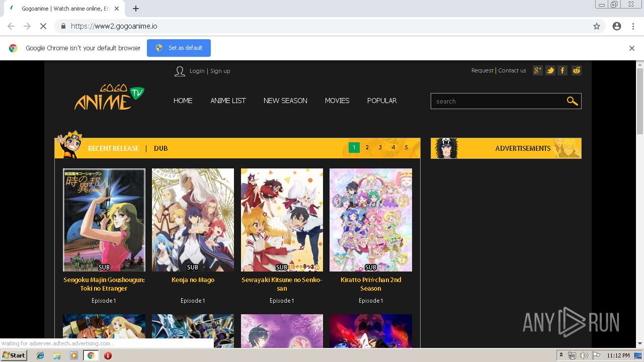Open a new browser tab
Image resolution: width=644 pixels, height=362 pixels.
point(136,9)
